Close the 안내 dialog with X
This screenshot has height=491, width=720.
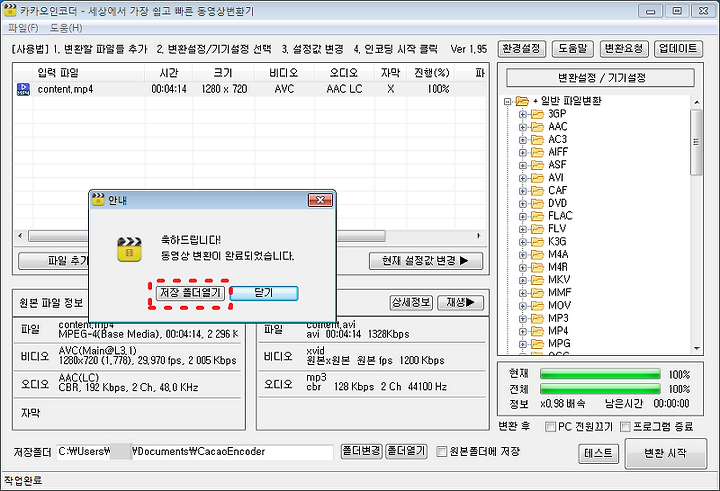tap(321, 200)
